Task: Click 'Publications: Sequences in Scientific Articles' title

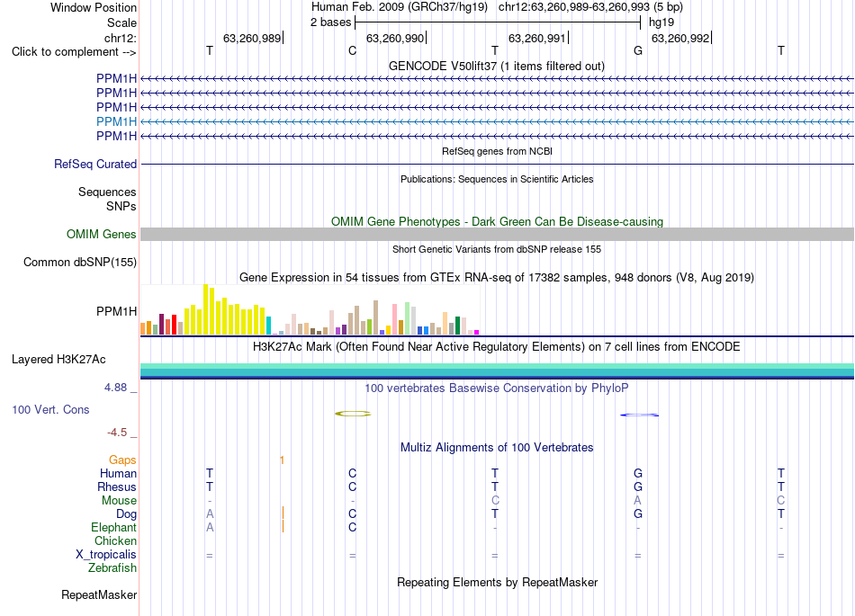Action: tap(497, 179)
